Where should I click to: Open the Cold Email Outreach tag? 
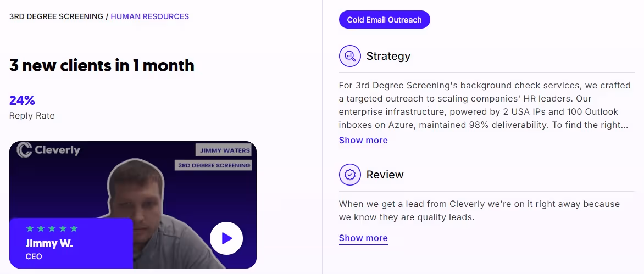point(385,20)
